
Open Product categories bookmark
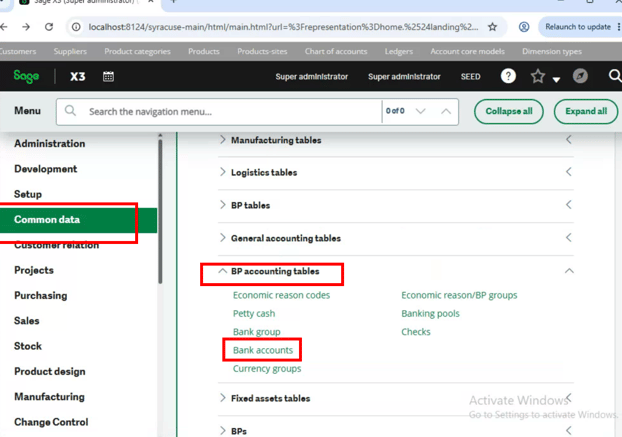pos(137,52)
